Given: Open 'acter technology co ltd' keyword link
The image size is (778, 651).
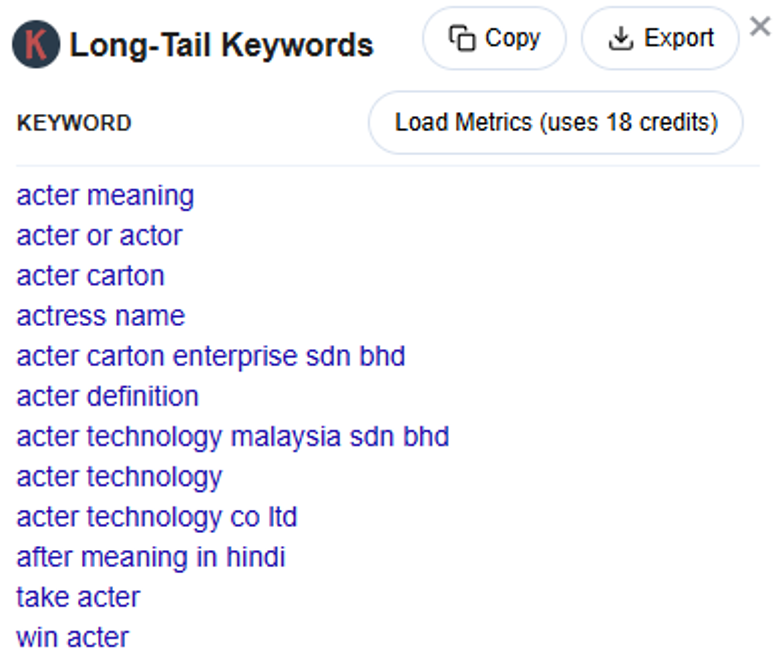Looking at the screenshot, I should pyautogui.click(x=156, y=516).
